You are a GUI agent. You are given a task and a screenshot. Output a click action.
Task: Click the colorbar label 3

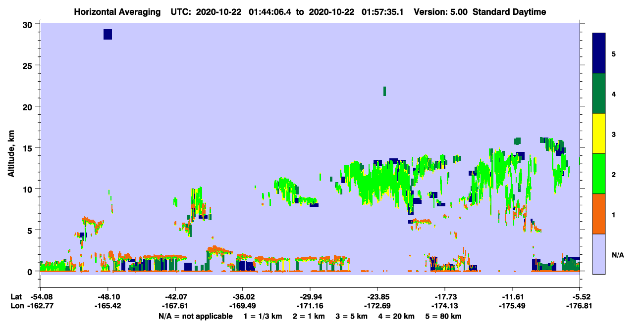pyautogui.click(x=614, y=134)
